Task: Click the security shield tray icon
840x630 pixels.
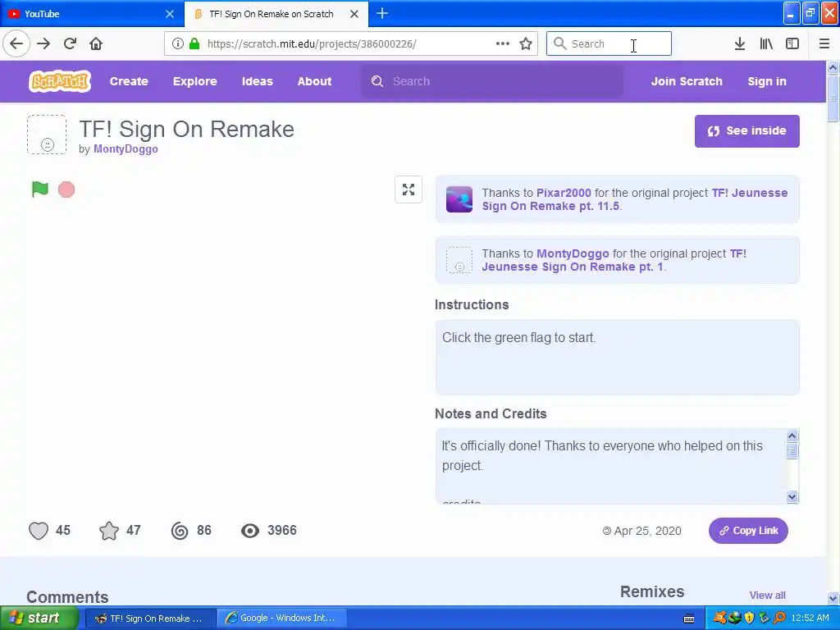Action: pyautogui.click(x=749, y=618)
